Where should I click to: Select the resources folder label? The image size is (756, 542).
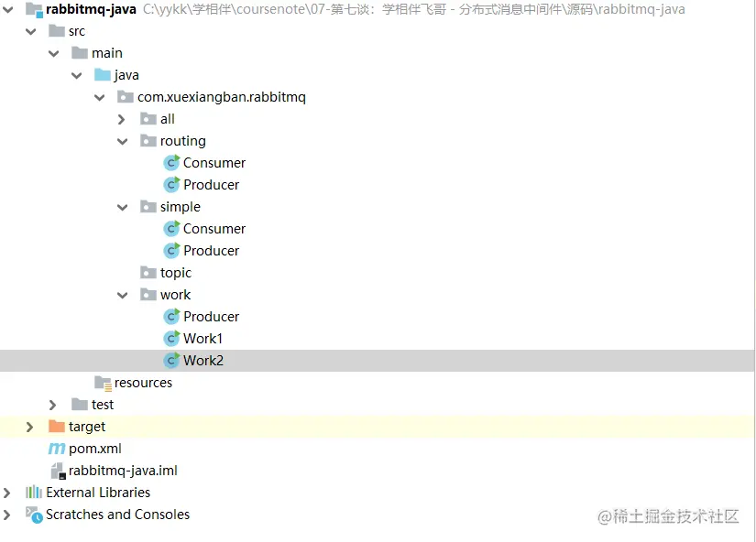143,383
